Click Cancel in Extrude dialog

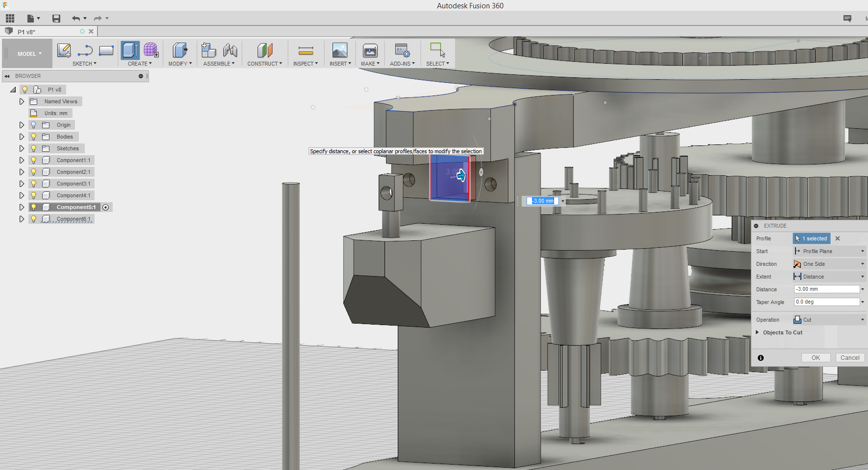[x=850, y=358]
